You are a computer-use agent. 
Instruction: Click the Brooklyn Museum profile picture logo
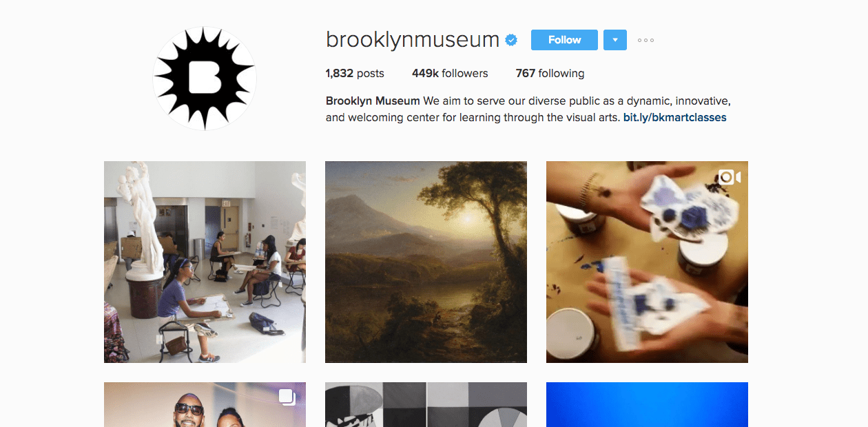(x=205, y=79)
